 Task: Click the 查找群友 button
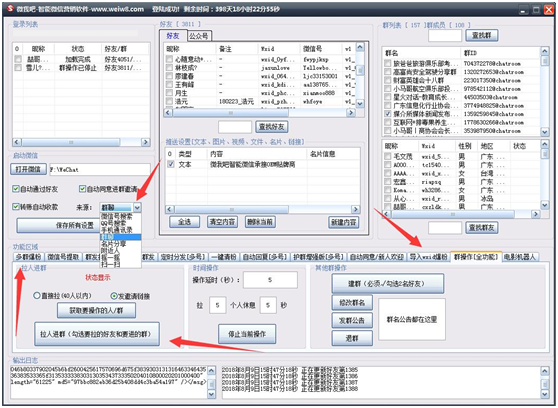(x=481, y=227)
